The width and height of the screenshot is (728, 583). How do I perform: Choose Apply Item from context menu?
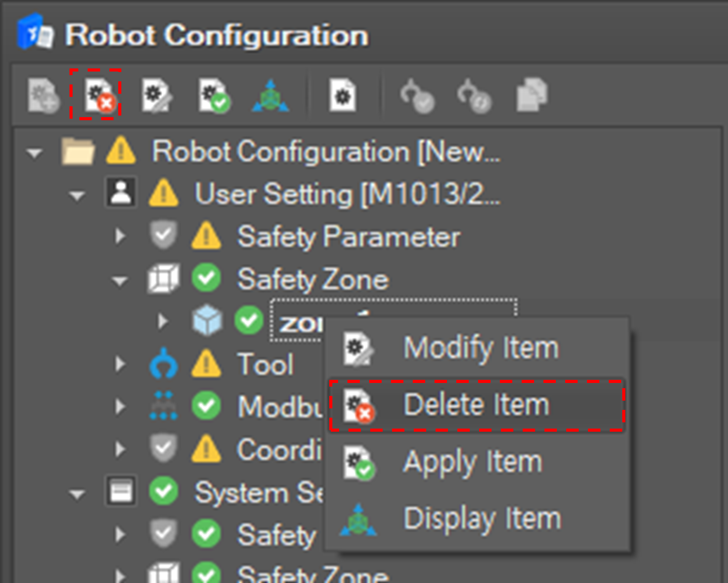[x=472, y=462]
